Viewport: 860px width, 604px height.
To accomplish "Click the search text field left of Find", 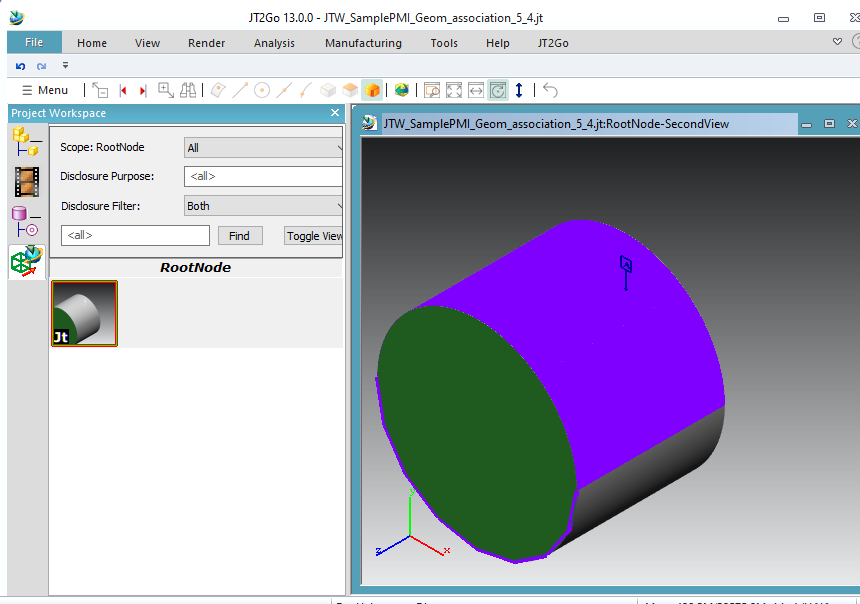I will click(135, 235).
